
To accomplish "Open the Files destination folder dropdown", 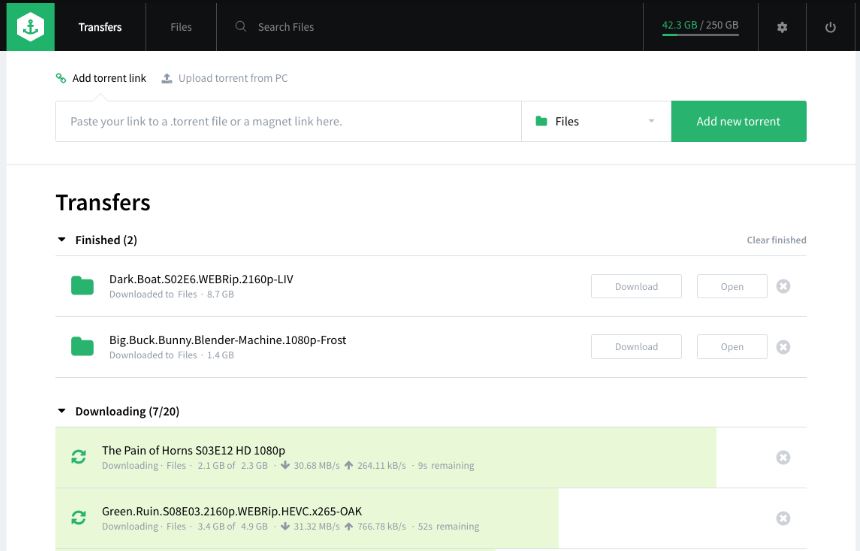I will (596, 121).
